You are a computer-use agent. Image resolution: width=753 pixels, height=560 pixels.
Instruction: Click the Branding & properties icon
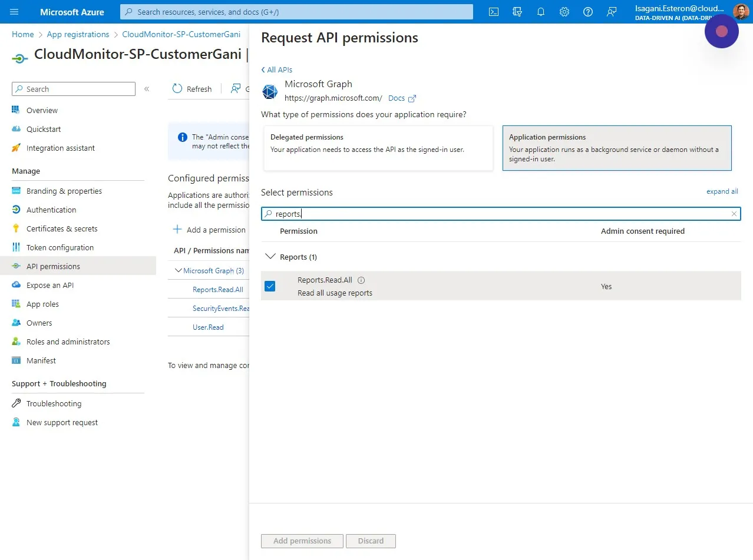16,191
